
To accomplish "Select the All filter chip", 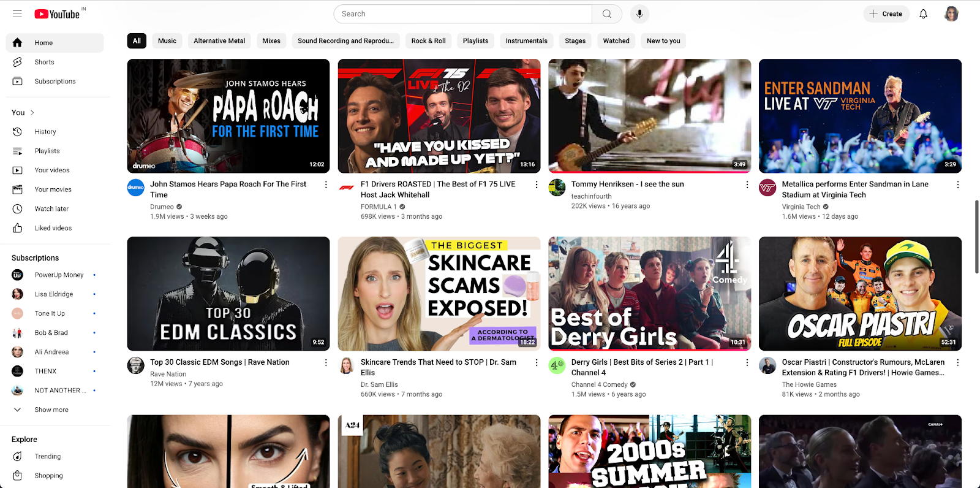I will point(137,41).
